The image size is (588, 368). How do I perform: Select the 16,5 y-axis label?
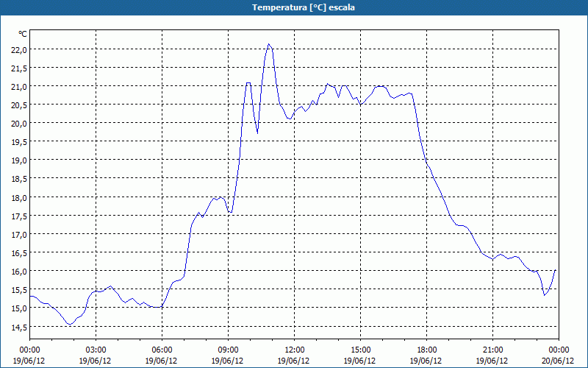point(18,252)
